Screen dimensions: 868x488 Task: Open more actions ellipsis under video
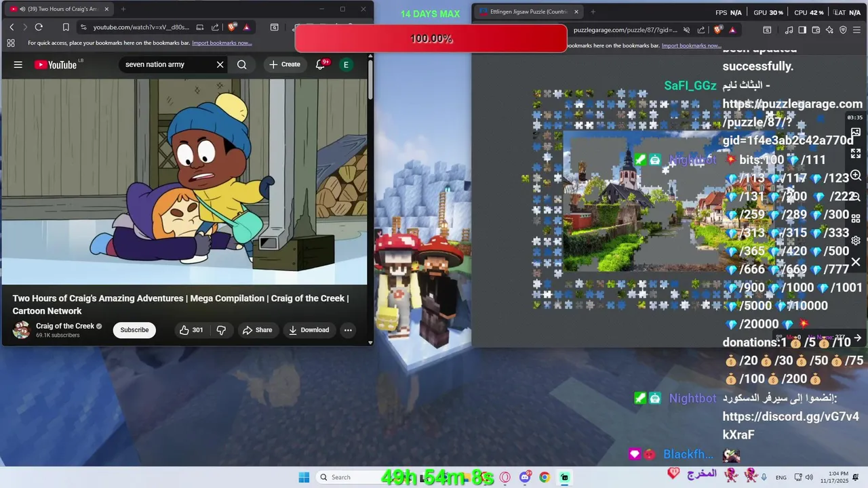[x=348, y=330]
